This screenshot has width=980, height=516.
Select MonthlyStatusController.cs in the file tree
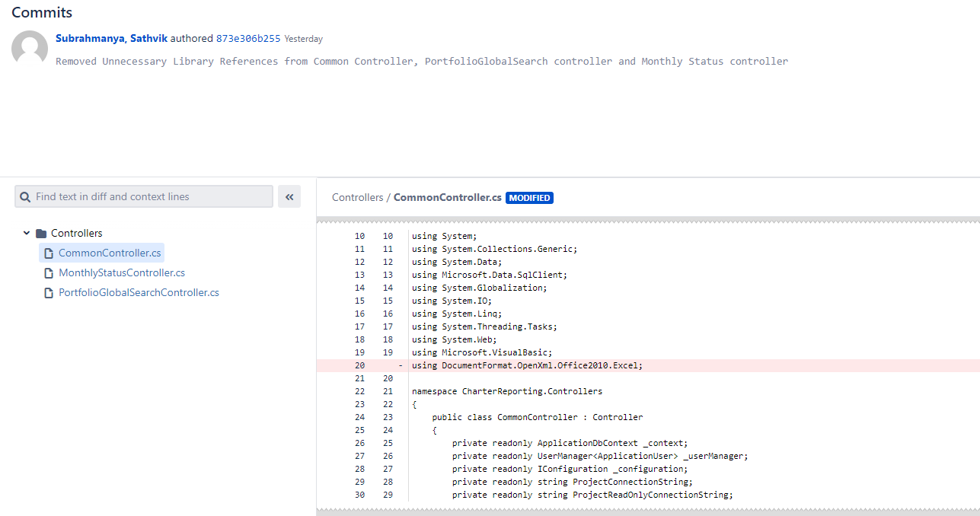pyautogui.click(x=122, y=272)
